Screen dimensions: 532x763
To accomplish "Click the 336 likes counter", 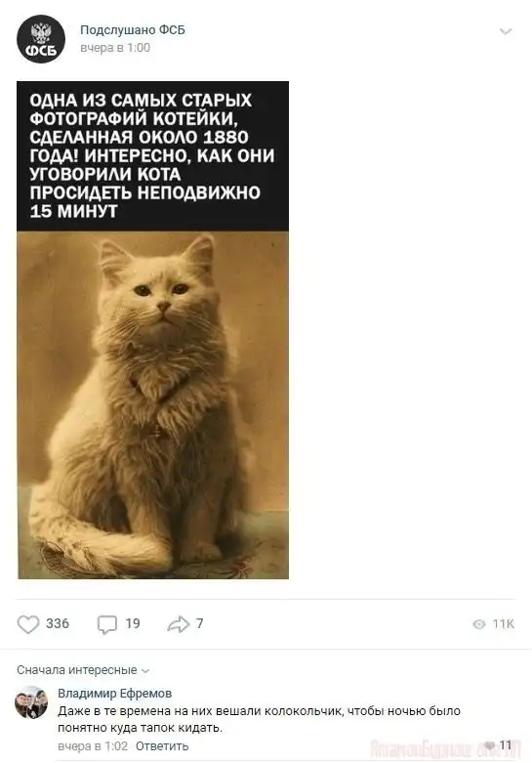I will coord(58,623).
